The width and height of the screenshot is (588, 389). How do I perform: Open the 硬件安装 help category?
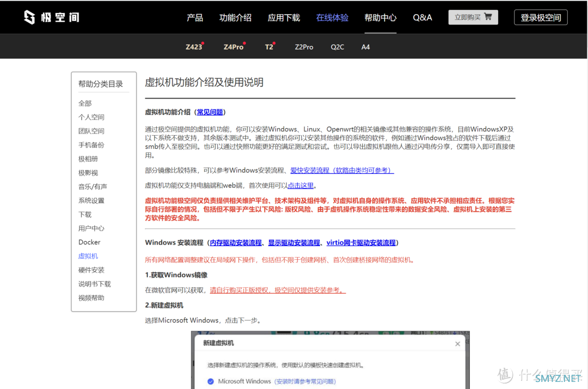click(x=91, y=270)
